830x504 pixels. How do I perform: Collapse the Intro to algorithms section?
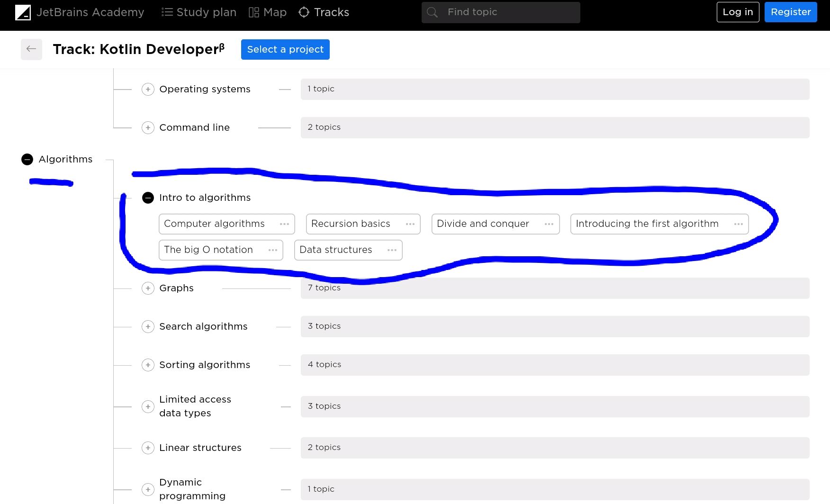148,198
